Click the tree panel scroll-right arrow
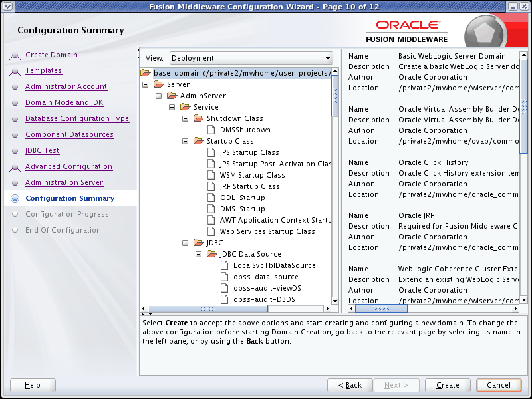 point(327,309)
